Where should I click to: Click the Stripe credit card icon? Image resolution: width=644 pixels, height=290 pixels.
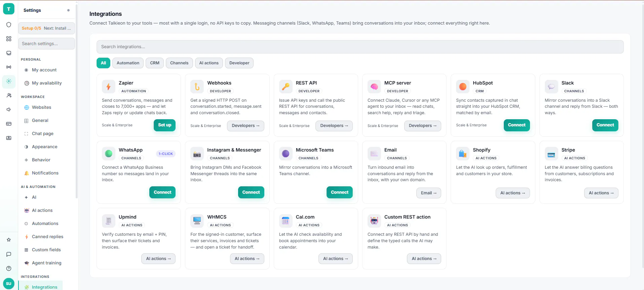tap(551, 154)
